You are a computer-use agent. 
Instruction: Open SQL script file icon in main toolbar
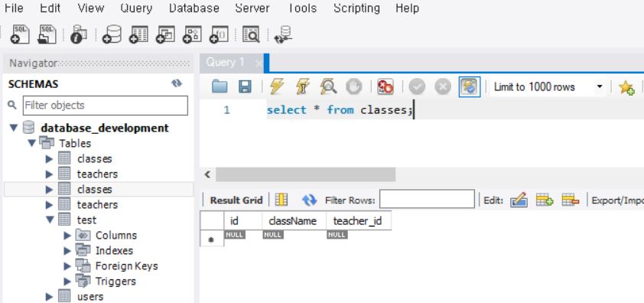(x=47, y=34)
